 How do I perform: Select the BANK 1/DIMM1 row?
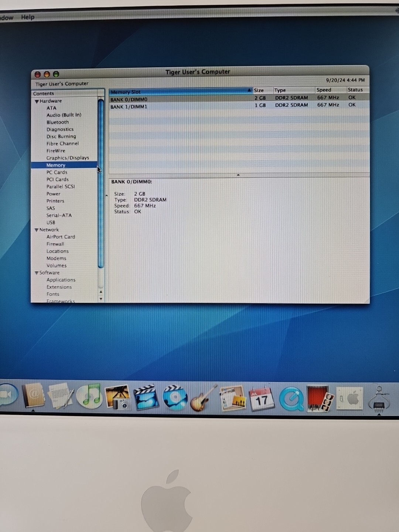239,106
